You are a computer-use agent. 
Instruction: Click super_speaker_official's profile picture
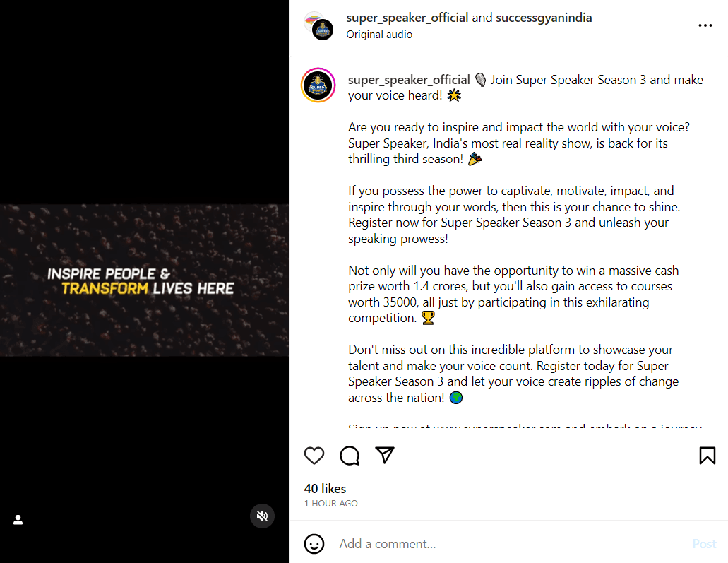tap(318, 85)
